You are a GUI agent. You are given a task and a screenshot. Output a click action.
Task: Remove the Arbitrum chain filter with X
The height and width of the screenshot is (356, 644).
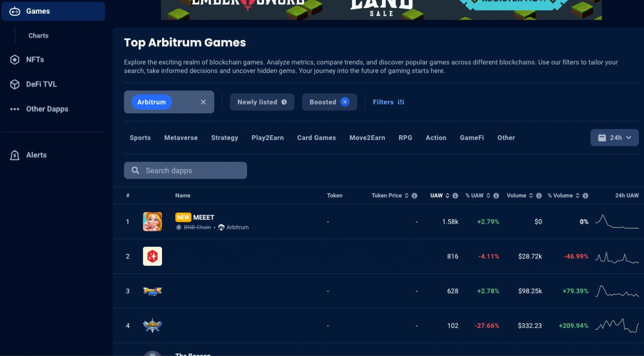(x=203, y=102)
